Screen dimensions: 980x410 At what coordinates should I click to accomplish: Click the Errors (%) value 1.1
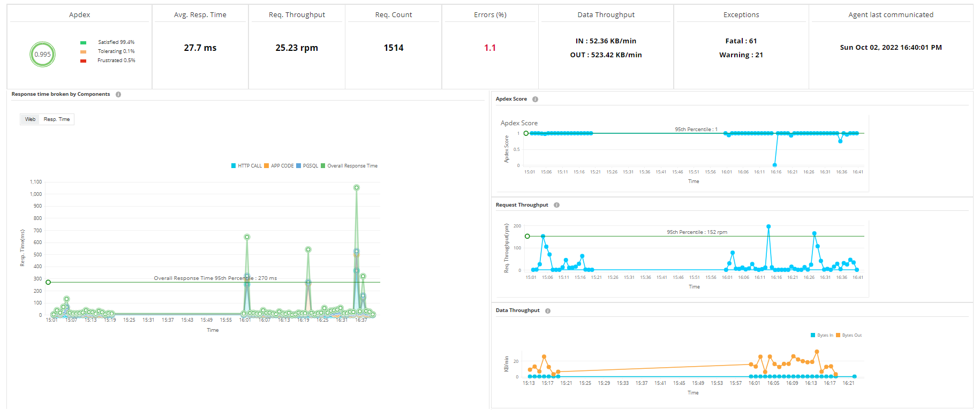click(x=489, y=48)
